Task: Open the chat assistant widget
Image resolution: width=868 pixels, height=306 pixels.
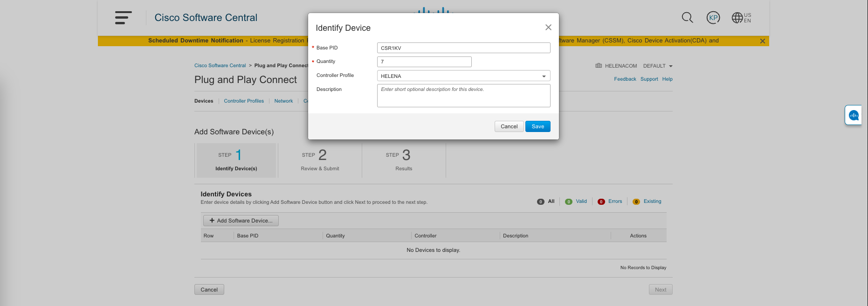Action: coord(854,115)
